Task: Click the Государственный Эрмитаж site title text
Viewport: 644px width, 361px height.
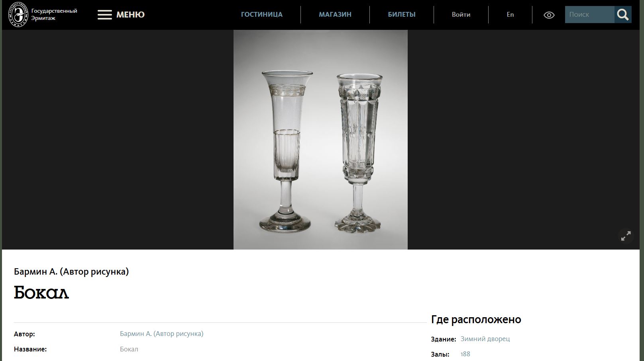Action: point(54,15)
